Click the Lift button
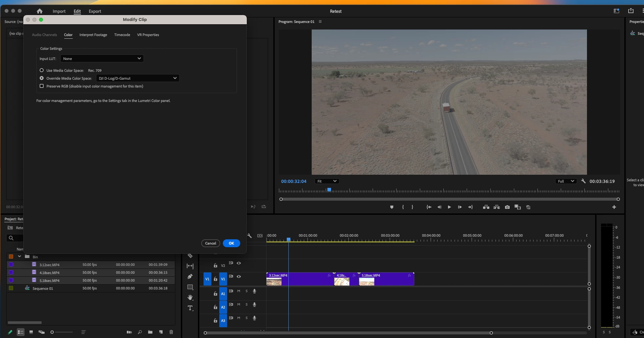This screenshot has width=644, height=338. [x=486, y=207]
